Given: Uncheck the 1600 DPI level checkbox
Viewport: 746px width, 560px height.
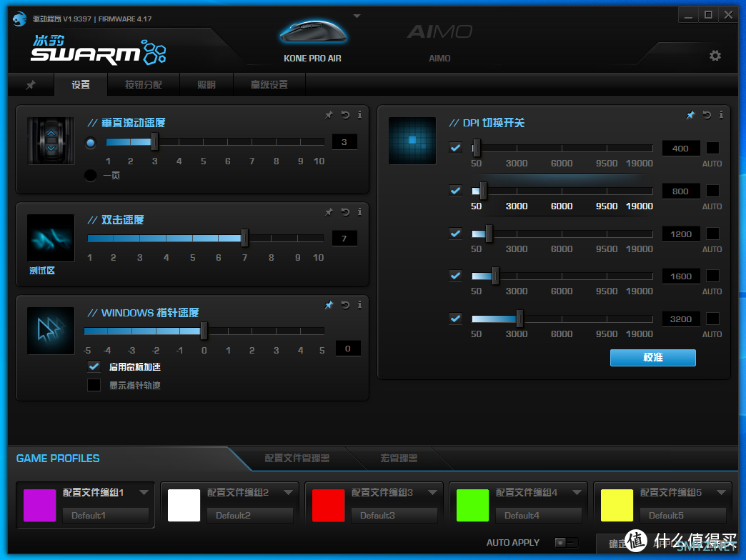Looking at the screenshot, I should (455, 276).
